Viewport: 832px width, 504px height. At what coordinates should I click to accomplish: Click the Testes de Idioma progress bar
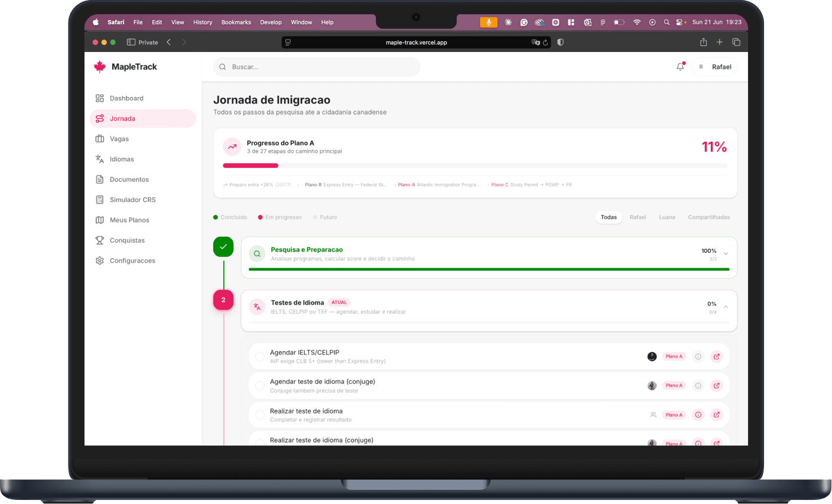coord(489,322)
